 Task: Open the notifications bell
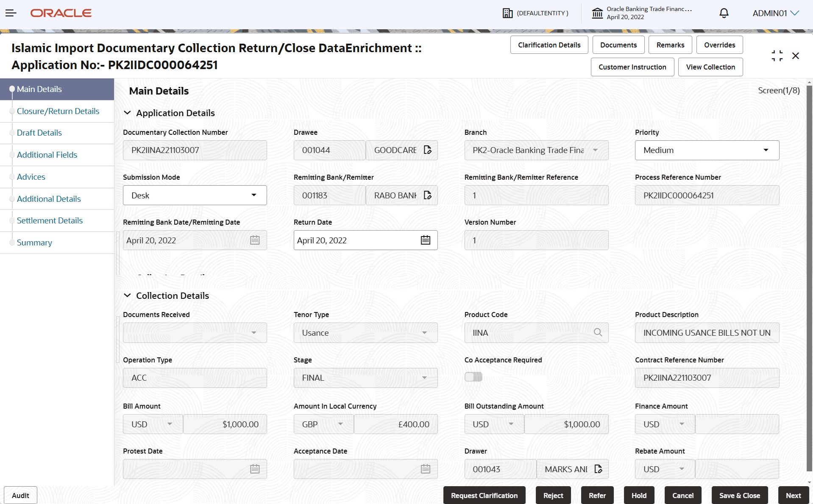[724, 13]
